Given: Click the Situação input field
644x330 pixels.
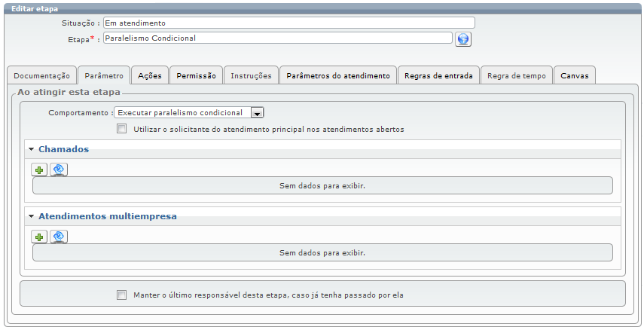Looking at the screenshot, I should tap(288, 23).
